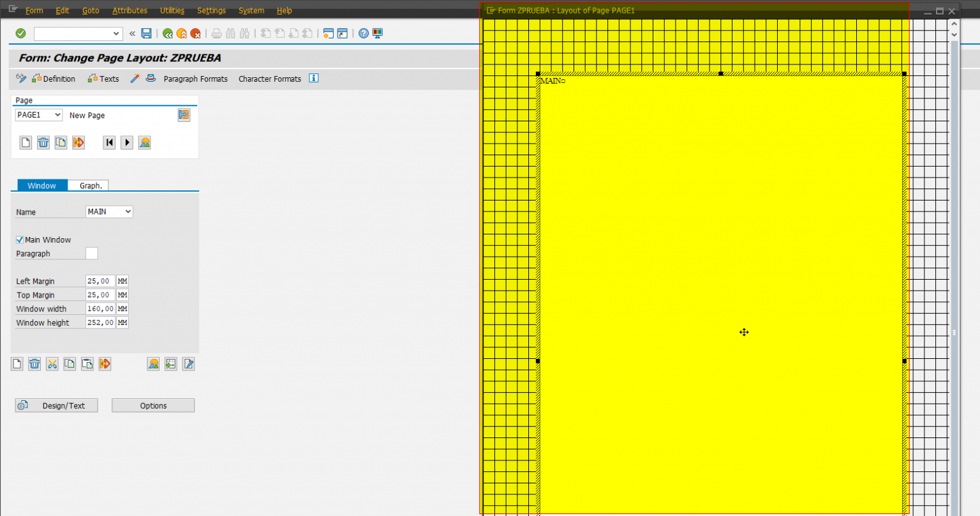
Task: Open the MM unit dropdown beside Left Margin
Action: [x=121, y=281]
